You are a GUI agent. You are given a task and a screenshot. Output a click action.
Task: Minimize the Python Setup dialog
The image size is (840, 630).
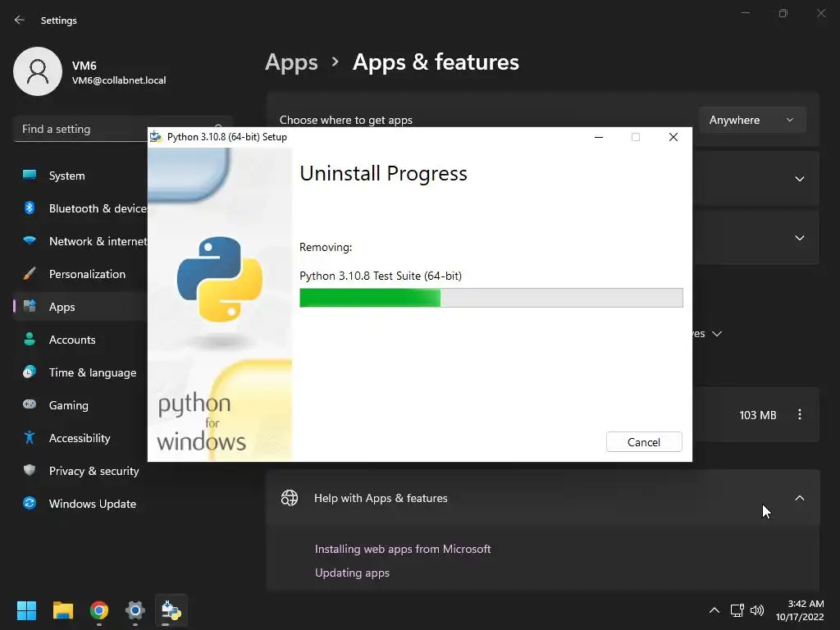click(x=599, y=137)
